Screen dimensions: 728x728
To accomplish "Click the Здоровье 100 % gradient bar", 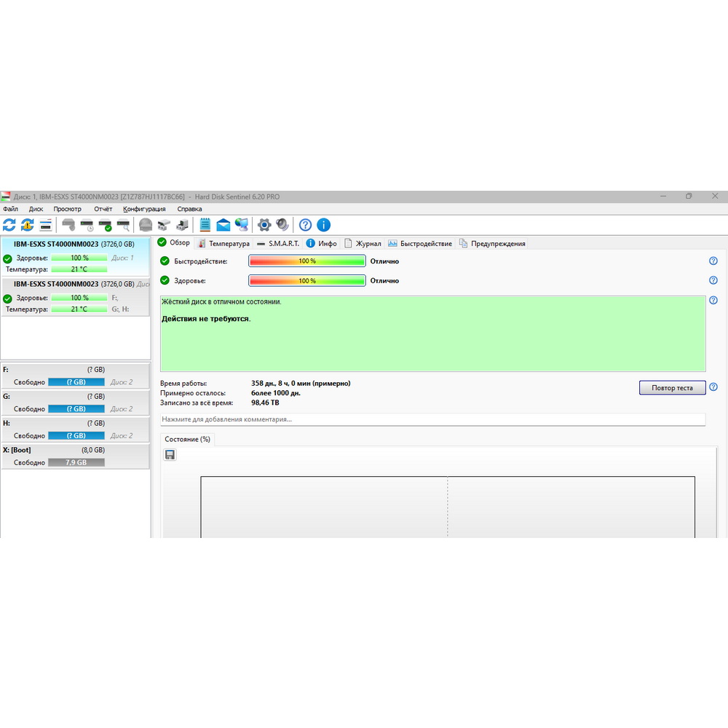I will [x=307, y=280].
